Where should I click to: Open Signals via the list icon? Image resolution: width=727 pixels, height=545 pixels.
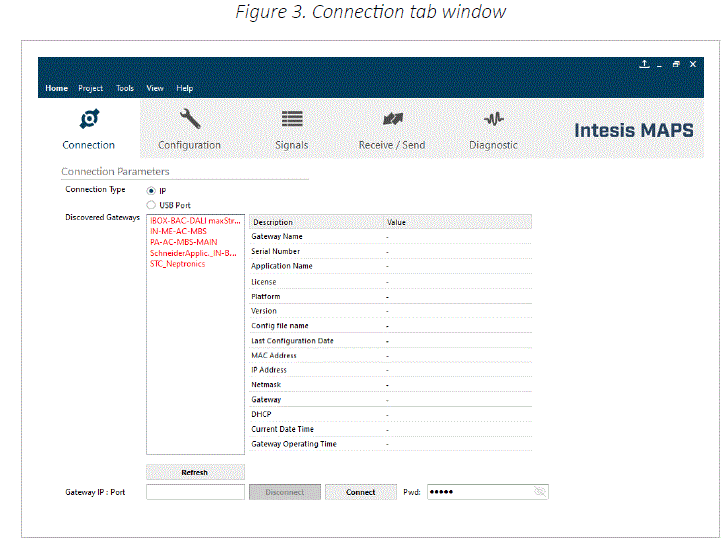click(292, 119)
